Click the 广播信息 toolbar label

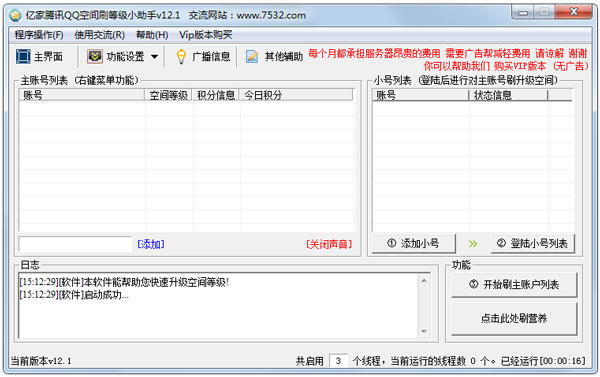[211, 57]
